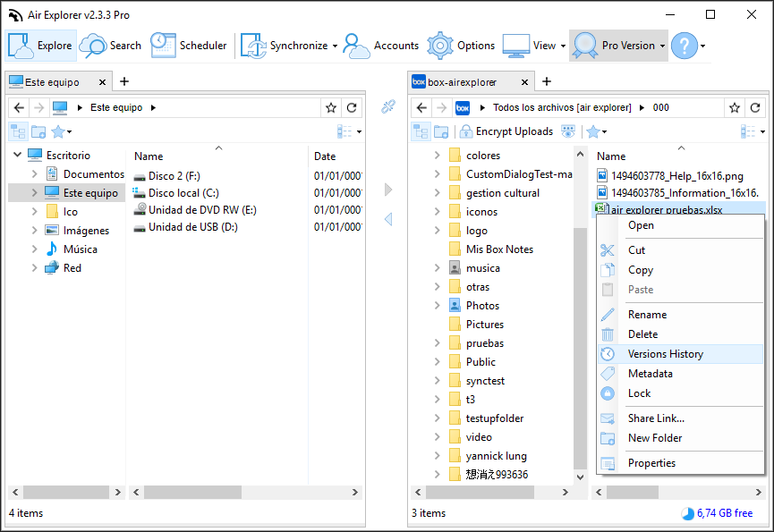Click the View monitor icon
Screen dimensions: 774x532
516,46
